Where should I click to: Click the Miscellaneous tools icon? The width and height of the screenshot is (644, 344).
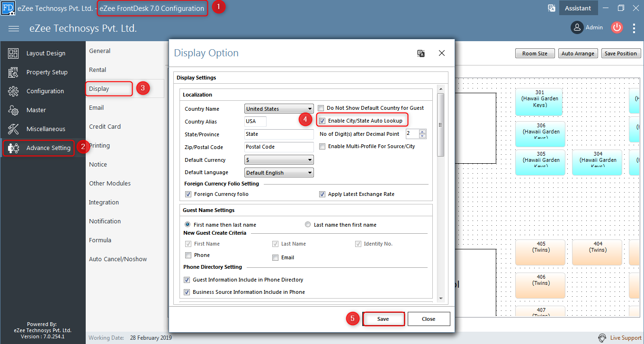point(13,129)
